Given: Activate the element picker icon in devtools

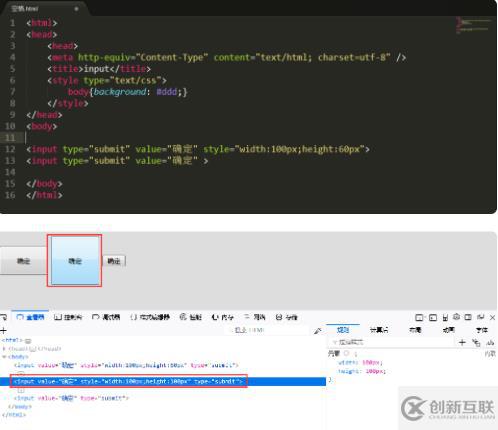Looking at the screenshot, I should [x=3, y=317].
